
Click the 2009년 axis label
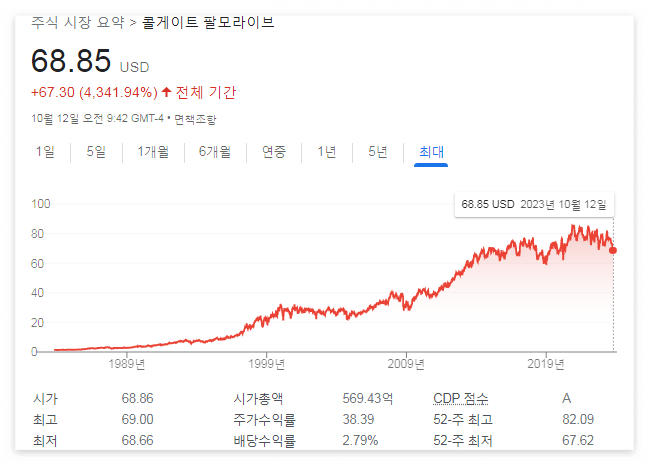[x=406, y=364]
